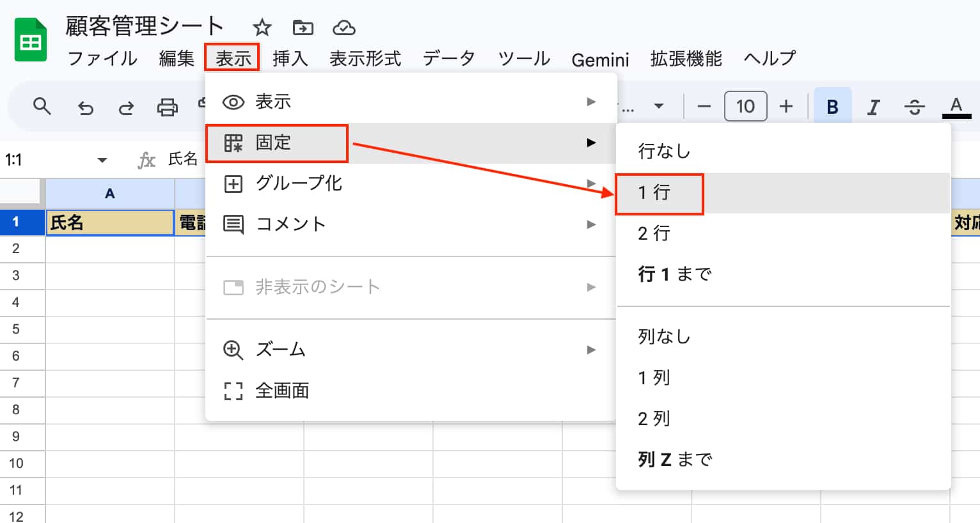This screenshot has width=980, height=523.
Task: Expand the arrow beside コメント
Action: point(591,224)
